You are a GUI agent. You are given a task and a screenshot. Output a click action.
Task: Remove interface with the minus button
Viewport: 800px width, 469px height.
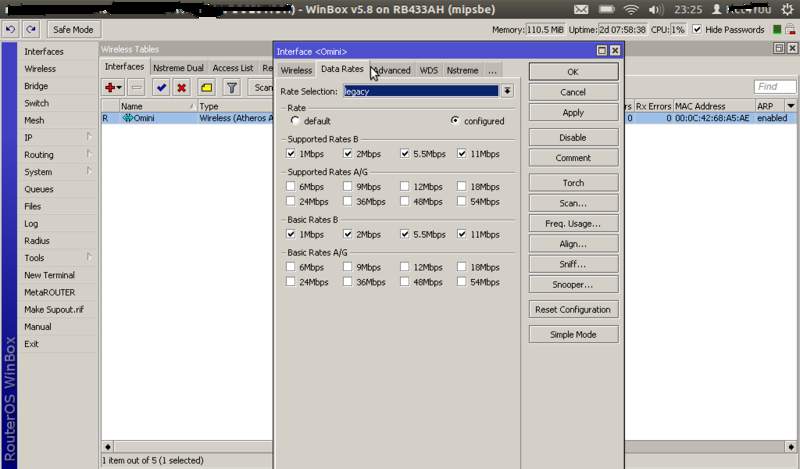coord(136,88)
